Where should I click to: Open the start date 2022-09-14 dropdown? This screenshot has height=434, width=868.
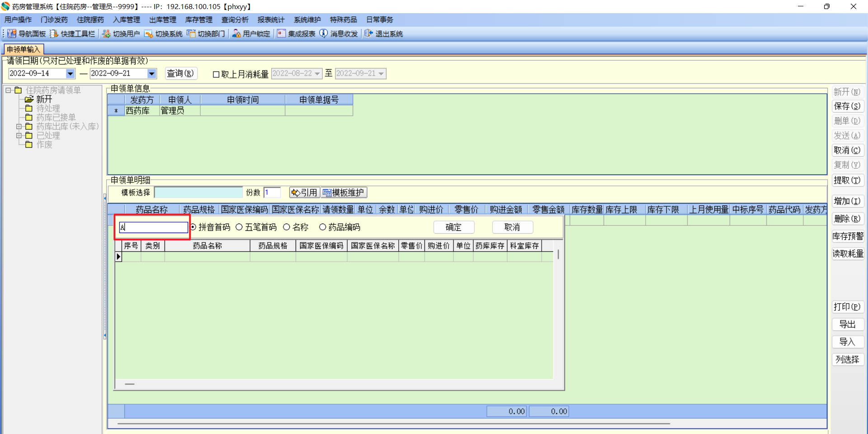(70, 73)
